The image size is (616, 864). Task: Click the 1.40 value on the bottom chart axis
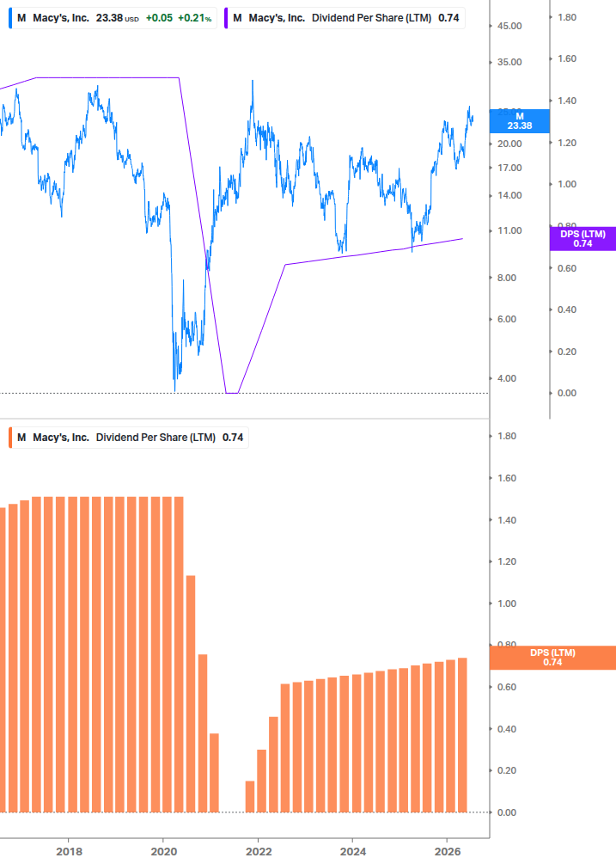506,520
